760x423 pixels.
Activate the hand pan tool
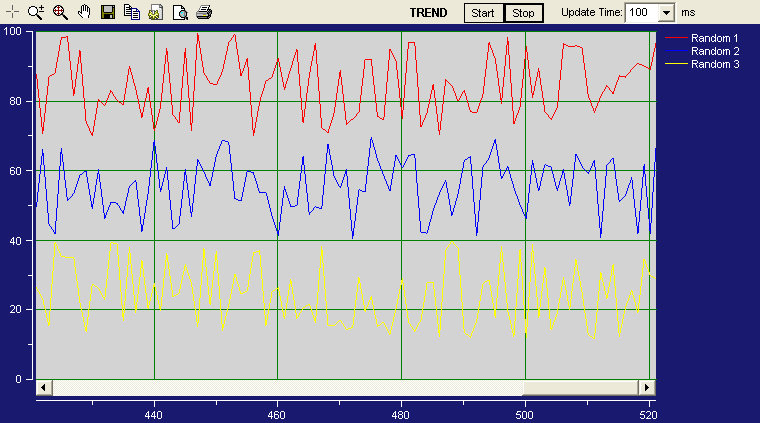coord(84,13)
